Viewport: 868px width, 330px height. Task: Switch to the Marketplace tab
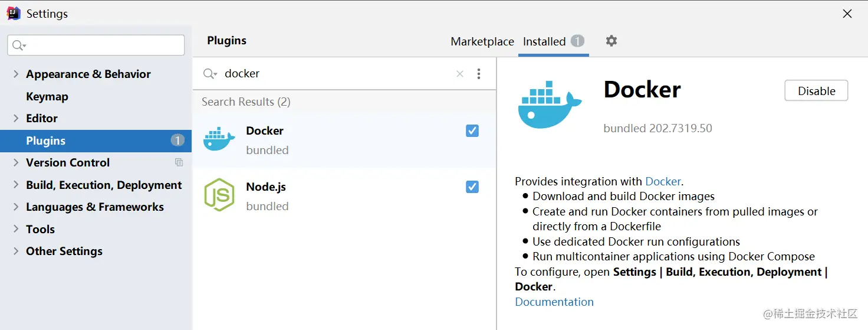point(482,41)
